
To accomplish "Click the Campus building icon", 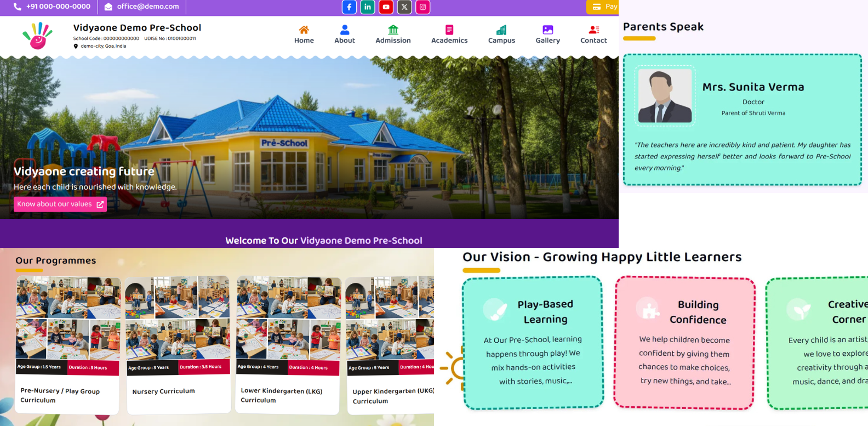I will click(501, 30).
